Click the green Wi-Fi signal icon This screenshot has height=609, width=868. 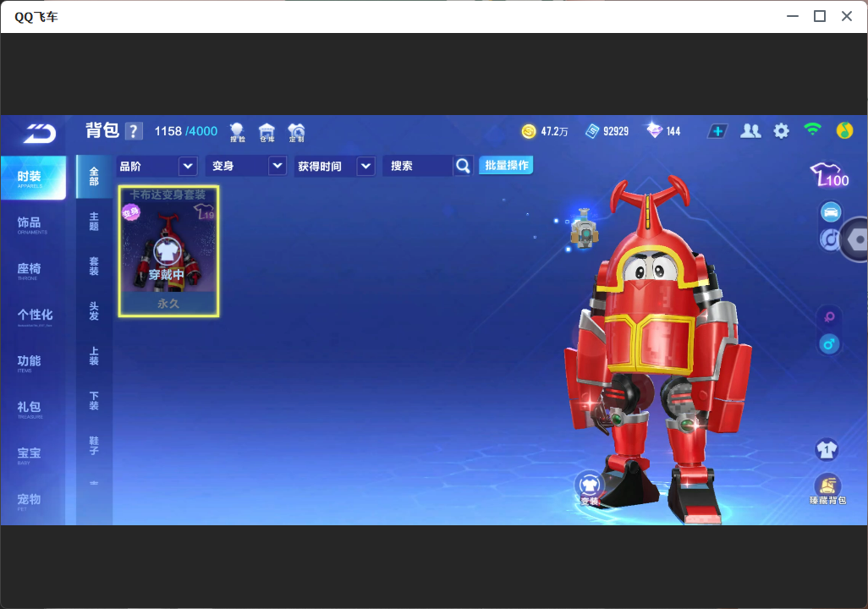point(812,129)
